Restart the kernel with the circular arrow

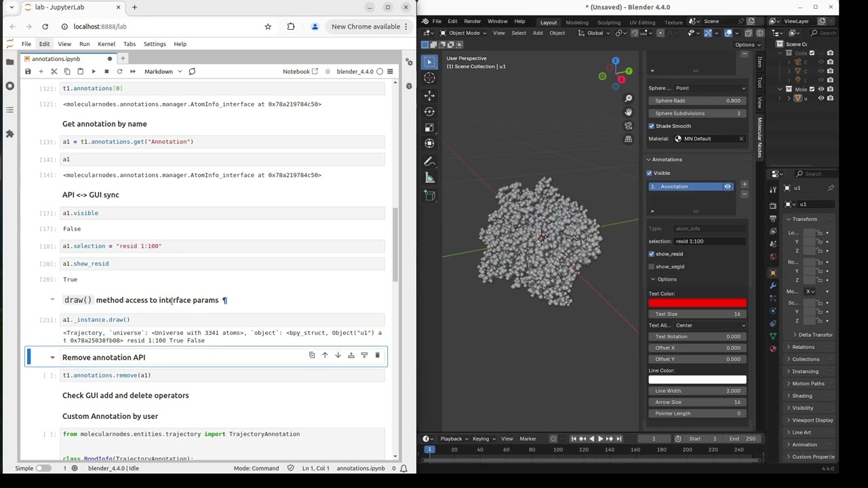(119, 71)
